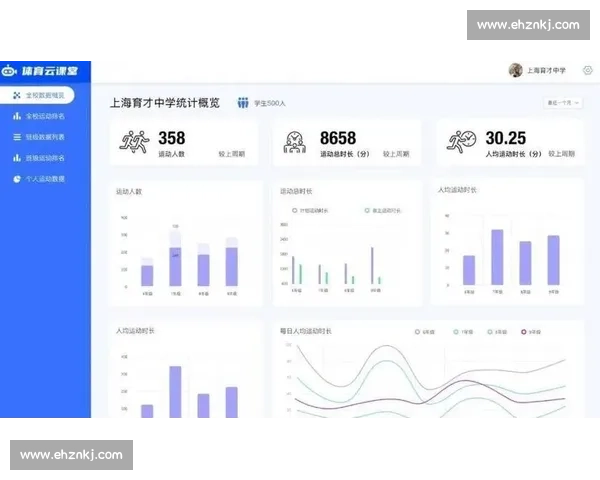Click the icon beside 全校数据概览
600x480 pixels.
pos(17,95)
